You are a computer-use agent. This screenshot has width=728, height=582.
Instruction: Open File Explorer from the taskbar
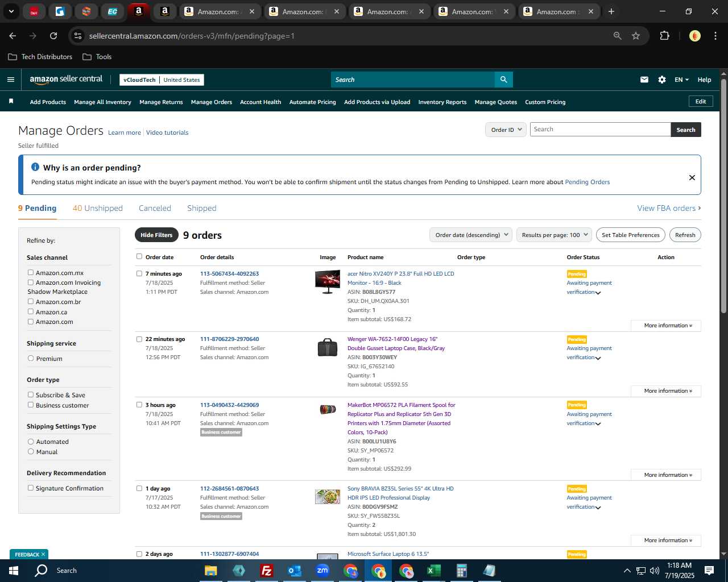tap(211, 571)
